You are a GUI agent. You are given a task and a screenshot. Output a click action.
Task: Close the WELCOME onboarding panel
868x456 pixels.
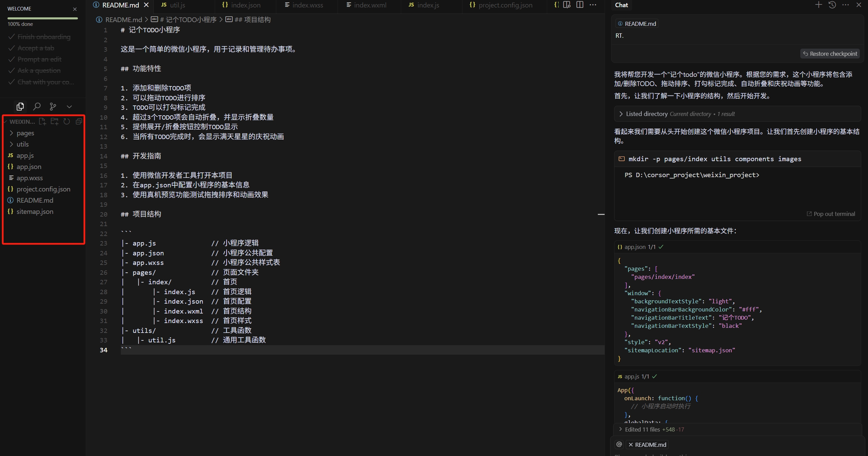pyautogui.click(x=75, y=9)
